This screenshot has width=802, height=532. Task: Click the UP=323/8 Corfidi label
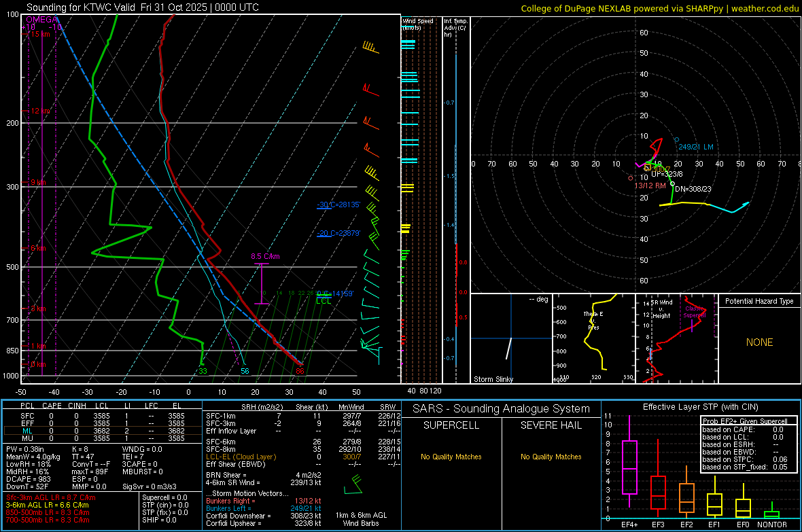[667, 174]
